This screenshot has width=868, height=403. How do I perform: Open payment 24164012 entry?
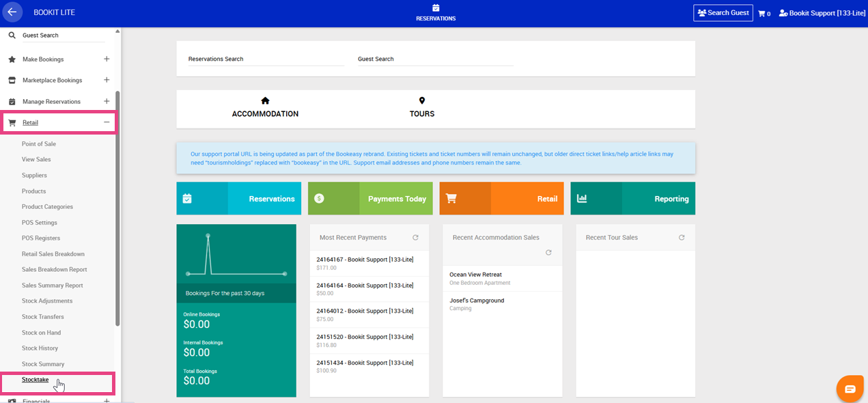(369, 315)
